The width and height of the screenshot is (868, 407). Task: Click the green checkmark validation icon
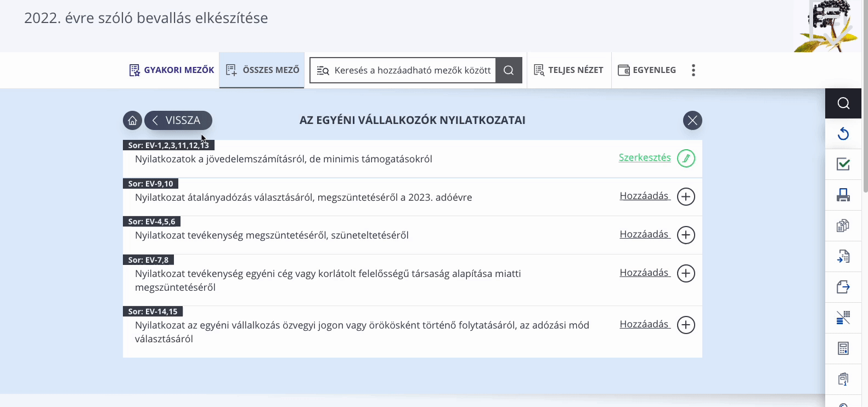point(843,164)
